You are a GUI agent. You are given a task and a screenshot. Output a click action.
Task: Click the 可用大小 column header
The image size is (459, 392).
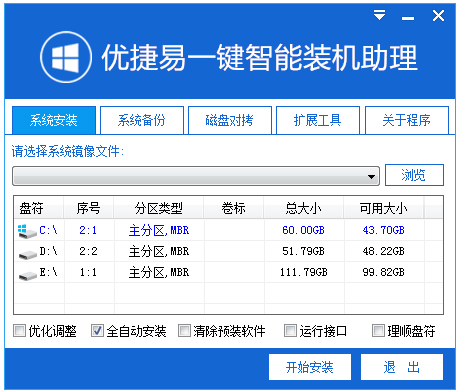pos(384,208)
